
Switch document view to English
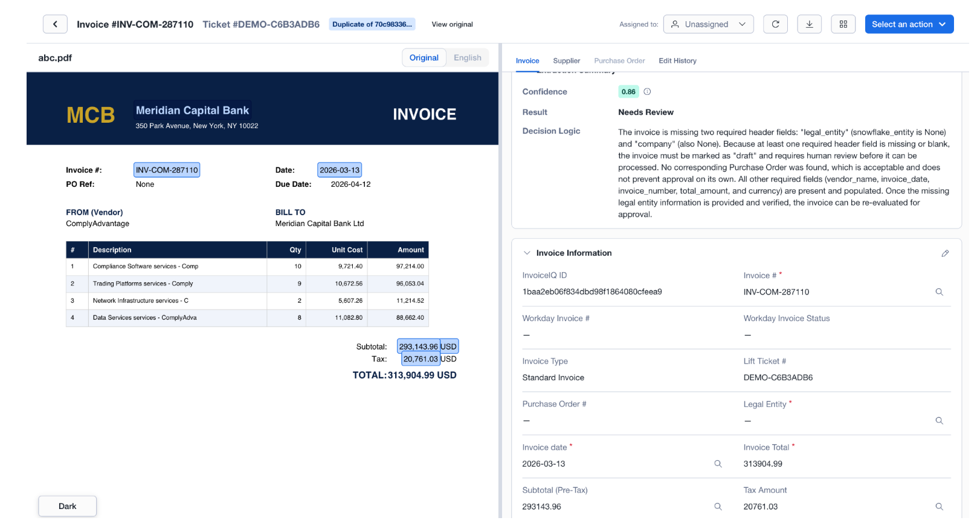(x=467, y=58)
